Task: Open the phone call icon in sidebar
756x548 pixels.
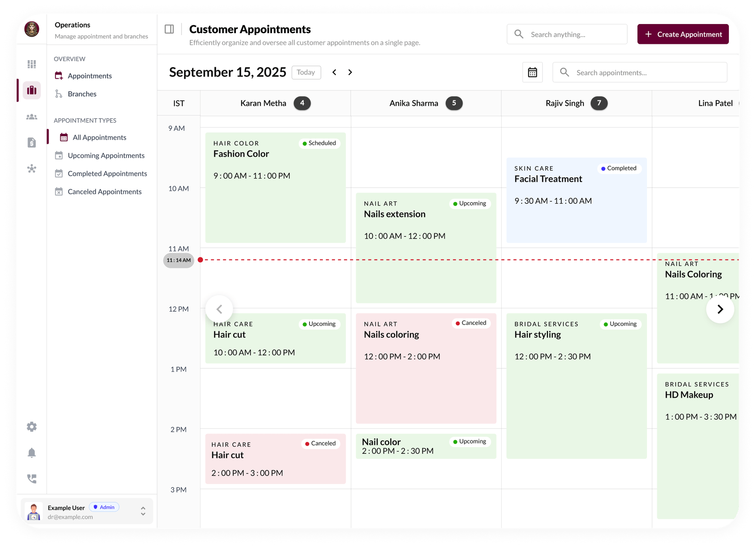Action: coord(31,478)
